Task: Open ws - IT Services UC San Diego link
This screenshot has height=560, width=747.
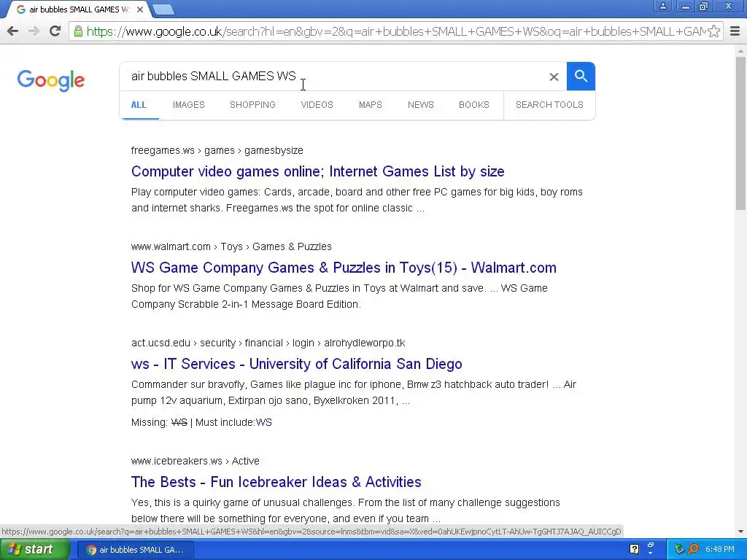Action: (296, 364)
